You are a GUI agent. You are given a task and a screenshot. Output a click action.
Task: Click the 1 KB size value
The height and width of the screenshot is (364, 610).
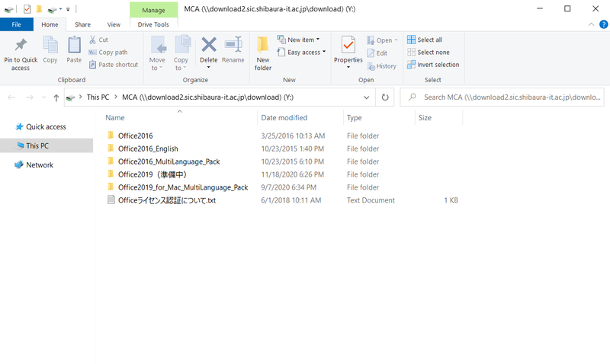[451, 200]
